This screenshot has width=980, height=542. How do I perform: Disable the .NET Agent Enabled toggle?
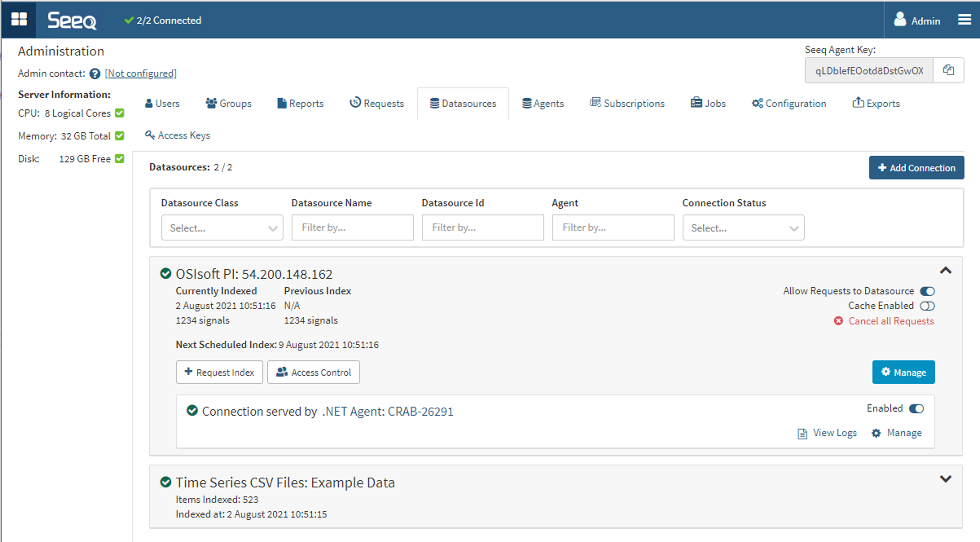point(916,409)
